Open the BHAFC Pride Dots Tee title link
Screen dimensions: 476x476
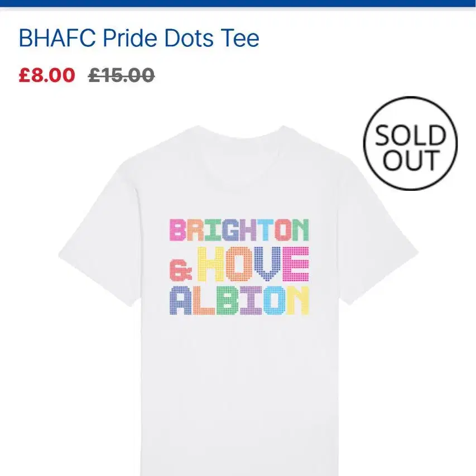point(139,39)
